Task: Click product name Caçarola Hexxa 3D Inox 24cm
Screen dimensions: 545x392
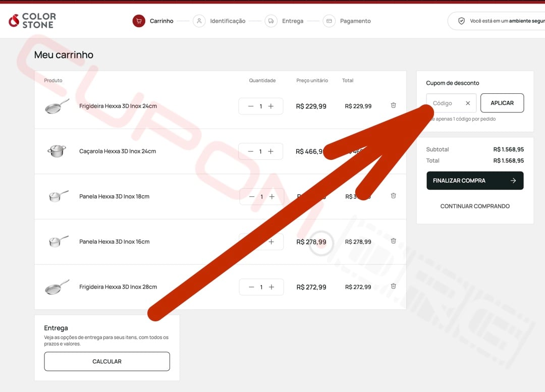Action: point(118,151)
